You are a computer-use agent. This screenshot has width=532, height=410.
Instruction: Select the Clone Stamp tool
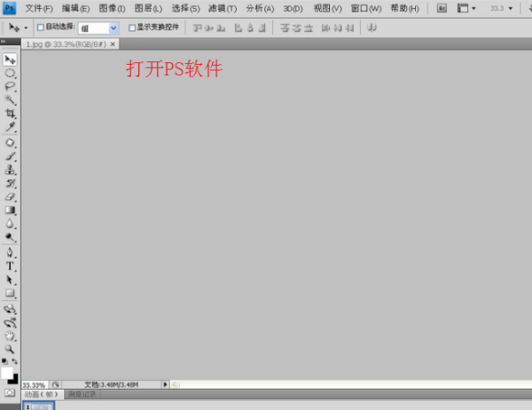[x=10, y=170]
